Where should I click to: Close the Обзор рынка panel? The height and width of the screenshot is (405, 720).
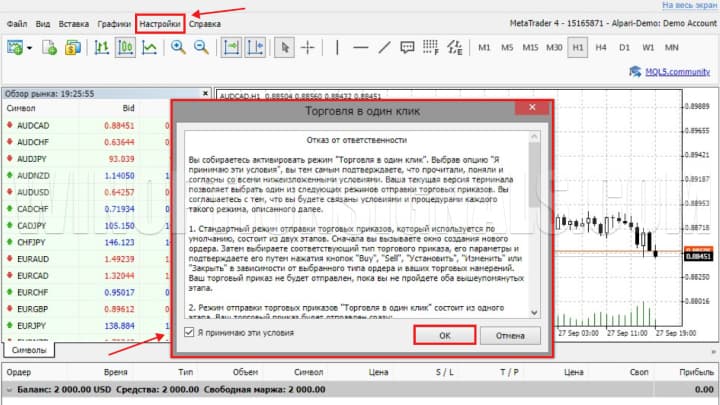205,93
